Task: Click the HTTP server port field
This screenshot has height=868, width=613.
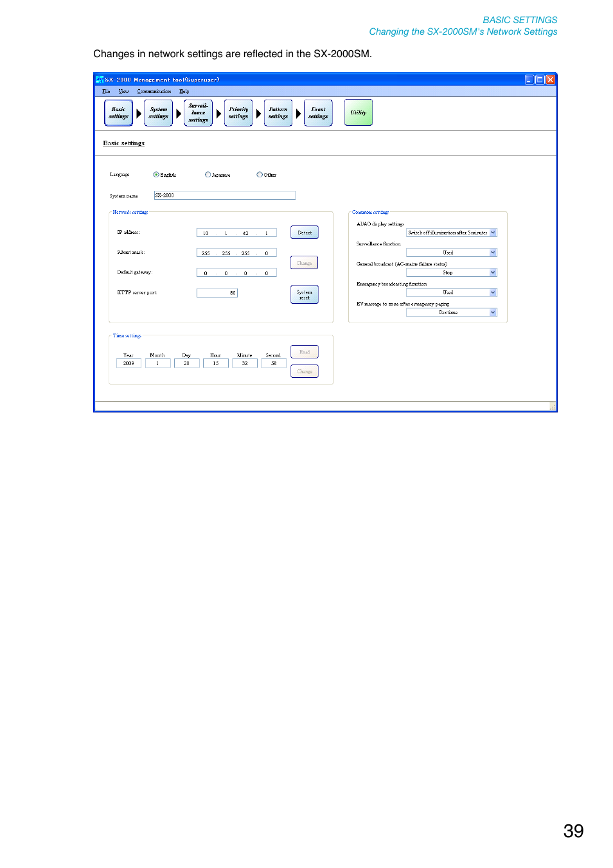Action: pyautogui.click(x=217, y=293)
